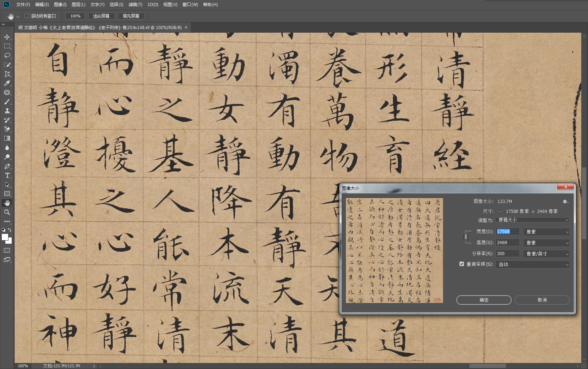Open the Edit Toolbar ellipsis

pos(7,221)
